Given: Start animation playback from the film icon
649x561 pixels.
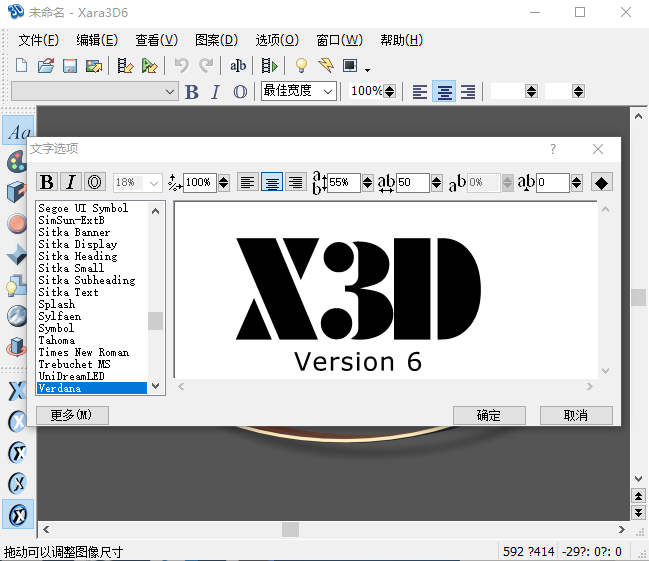Looking at the screenshot, I should (x=269, y=65).
